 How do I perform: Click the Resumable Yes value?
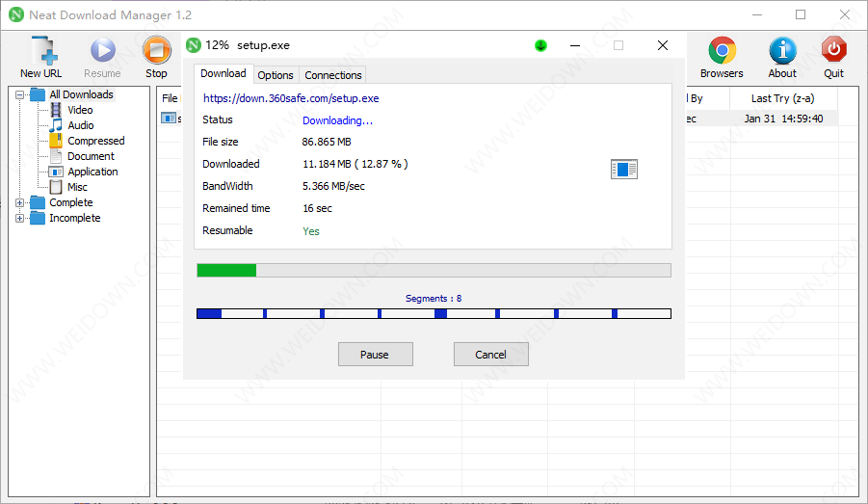pos(311,231)
